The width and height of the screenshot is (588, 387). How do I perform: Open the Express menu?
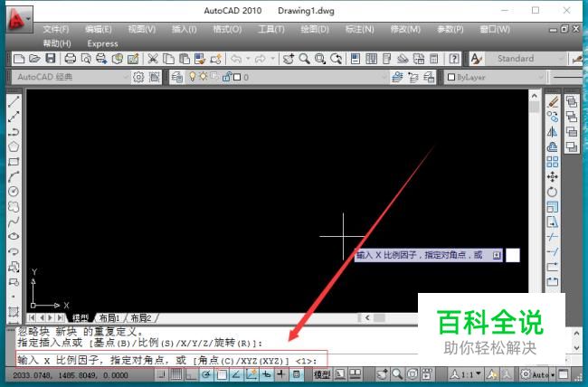click(102, 43)
